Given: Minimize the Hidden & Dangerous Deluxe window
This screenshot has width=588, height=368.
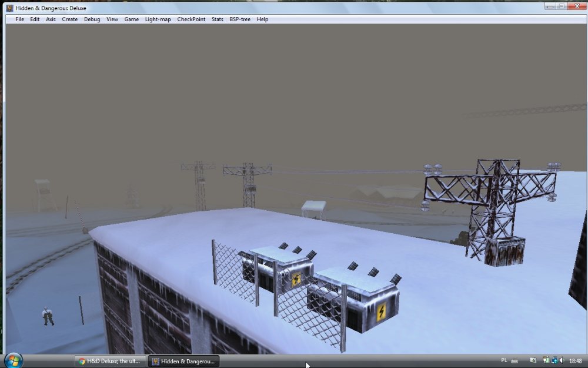Looking at the screenshot, I should 550,6.
